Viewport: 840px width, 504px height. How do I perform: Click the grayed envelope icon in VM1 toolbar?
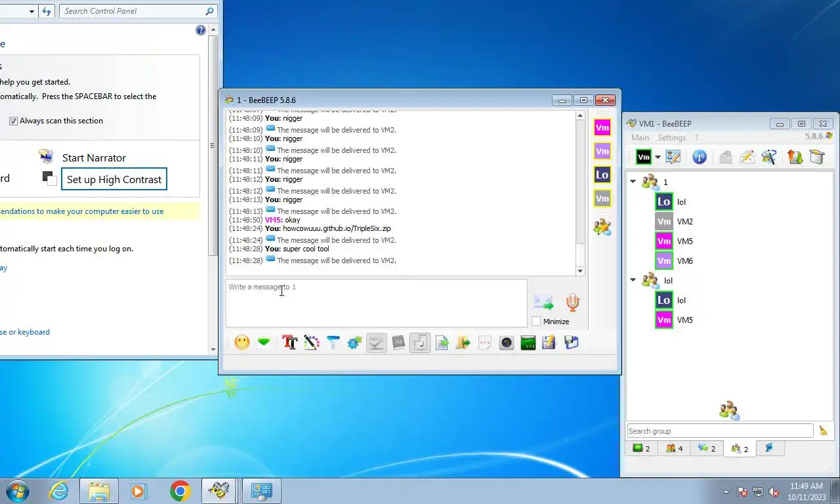tap(725, 157)
